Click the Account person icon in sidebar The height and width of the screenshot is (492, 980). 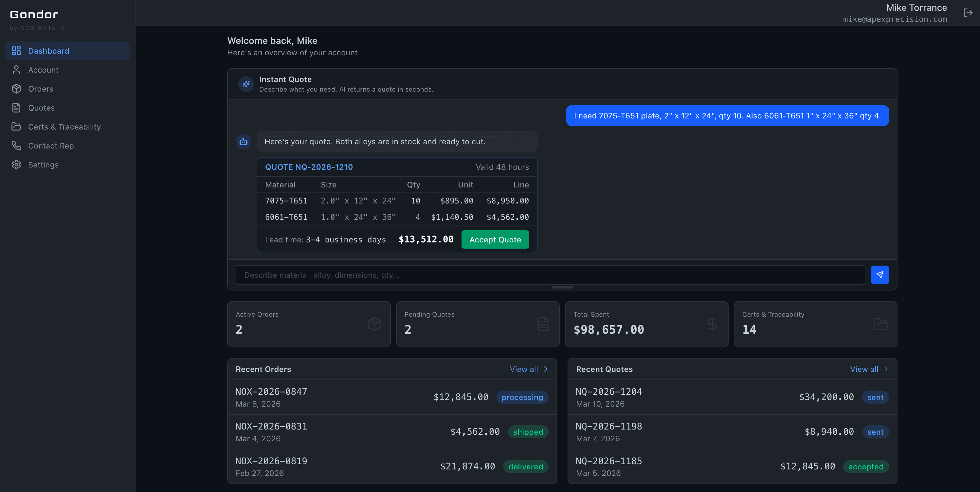click(16, 70)
